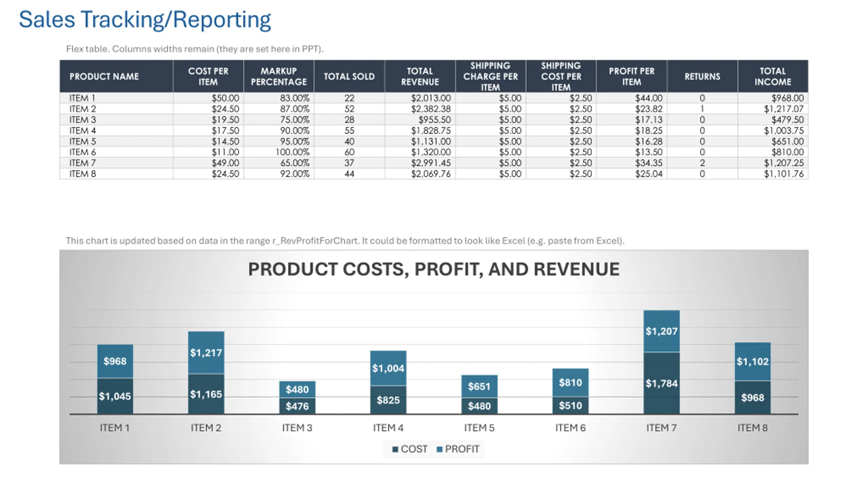Click the COST legend color square

coord(395,449)
